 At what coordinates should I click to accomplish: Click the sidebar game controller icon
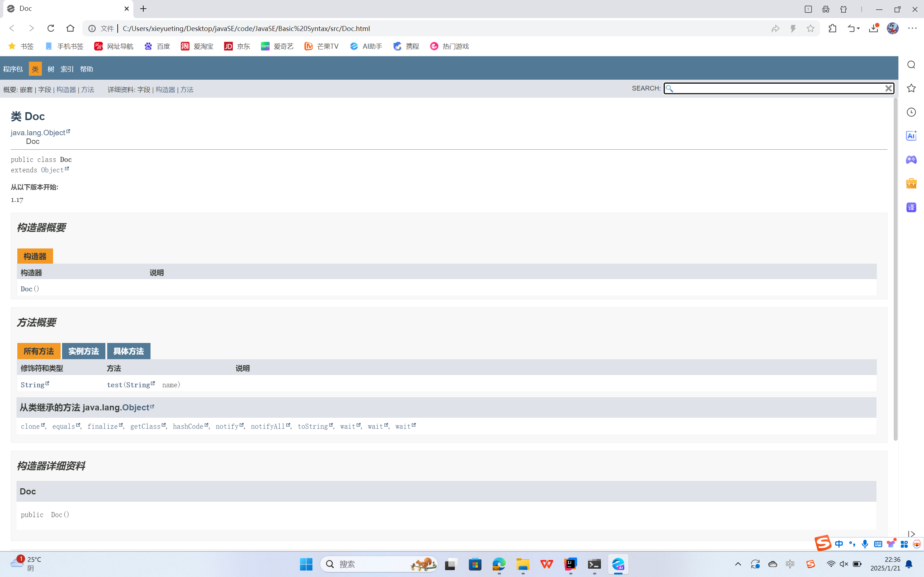click(x=911, y=159)
